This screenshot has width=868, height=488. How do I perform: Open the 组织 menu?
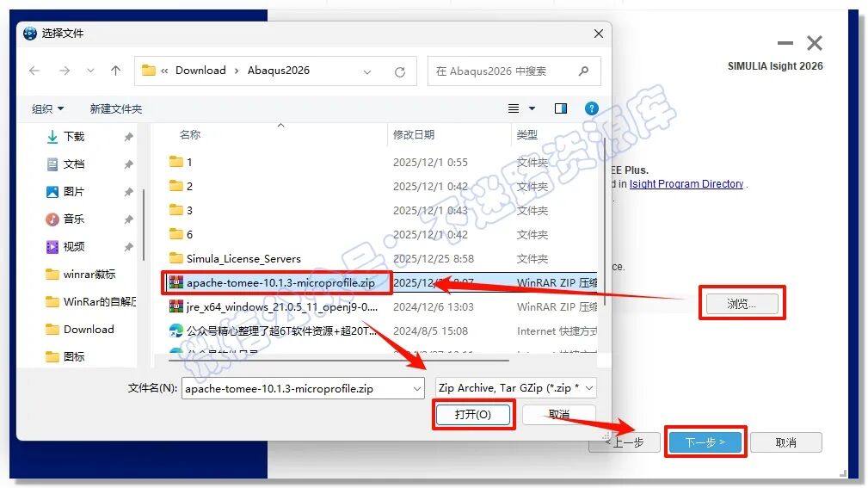[47, 108]
